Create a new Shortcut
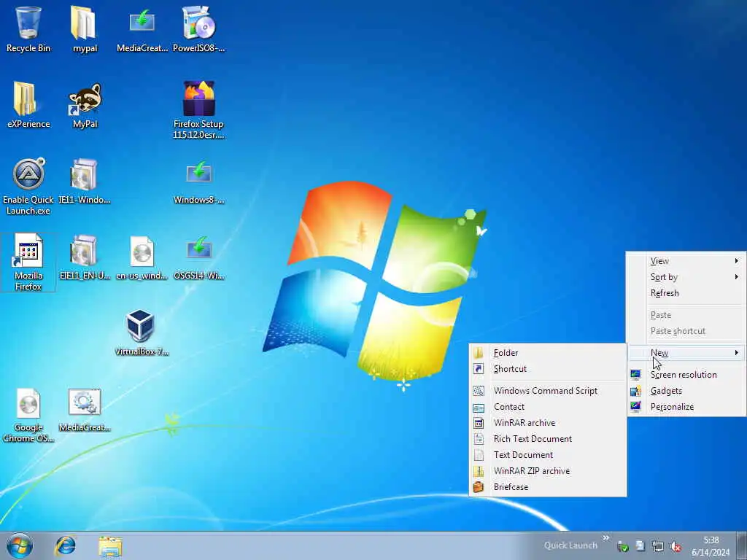The width and height of the screenshot is (747, 560). 547,369
